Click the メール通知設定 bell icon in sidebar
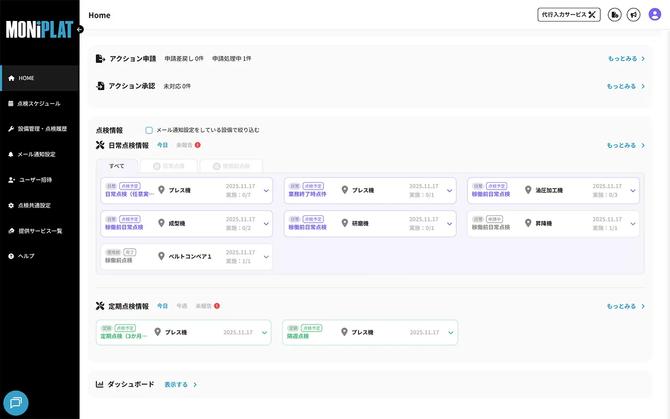670x419 pixels. (11, 155)
